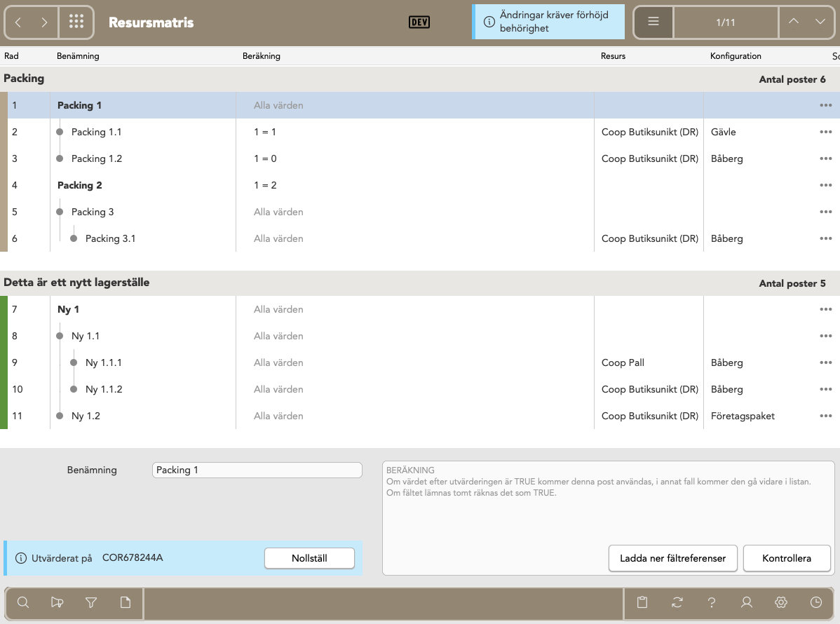Move to next record with down chevron

click(x=820, y=22)
